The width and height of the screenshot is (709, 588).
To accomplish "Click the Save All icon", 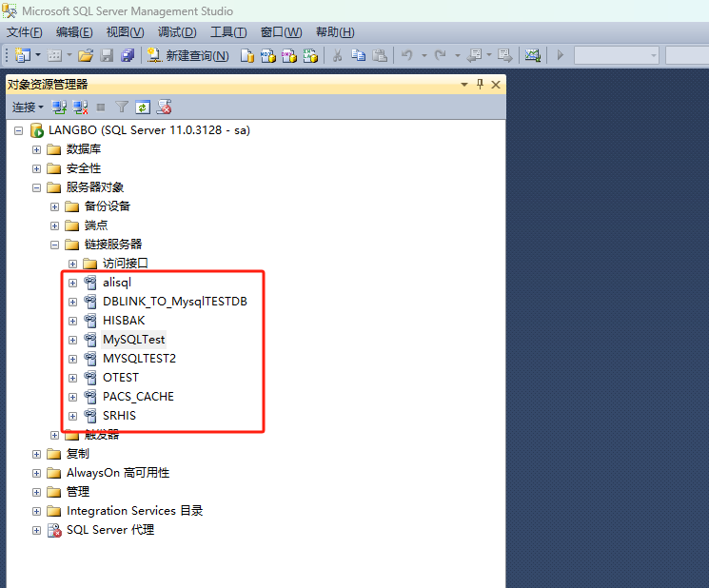I will [128, 55].
